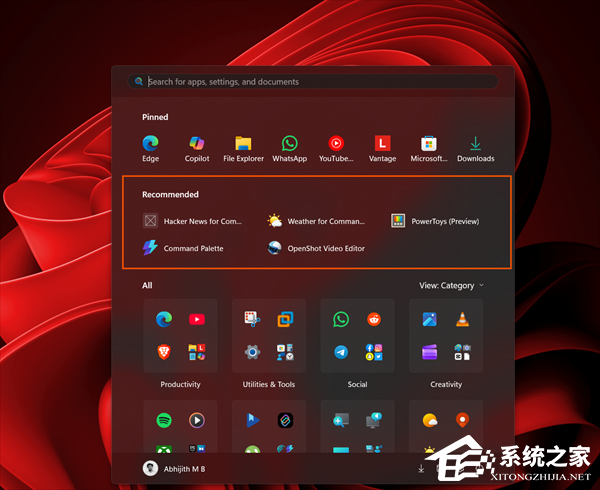Launch Copilot from the Pinned section
Viewport: 600px width, 490px height.
[x=197, y=148]
